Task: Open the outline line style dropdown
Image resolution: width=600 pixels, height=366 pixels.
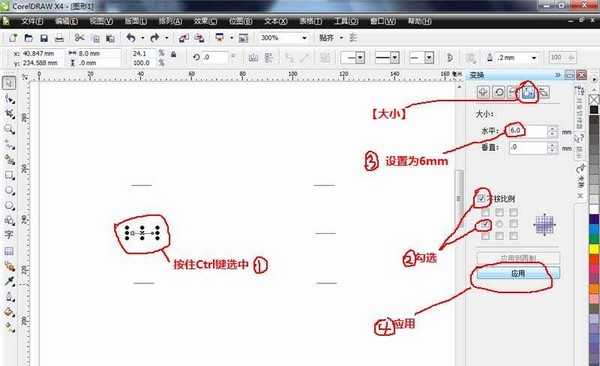Action: coord(395,58)
